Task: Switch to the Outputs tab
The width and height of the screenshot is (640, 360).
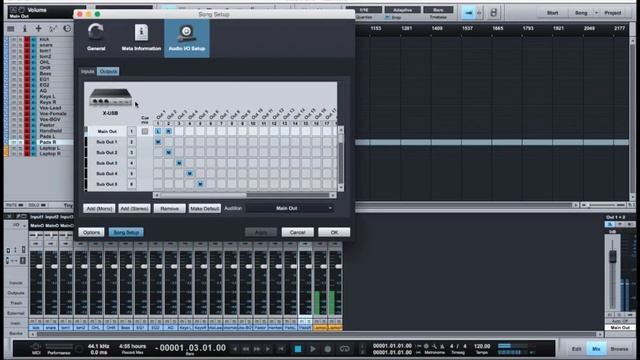Action: (108, 71)
